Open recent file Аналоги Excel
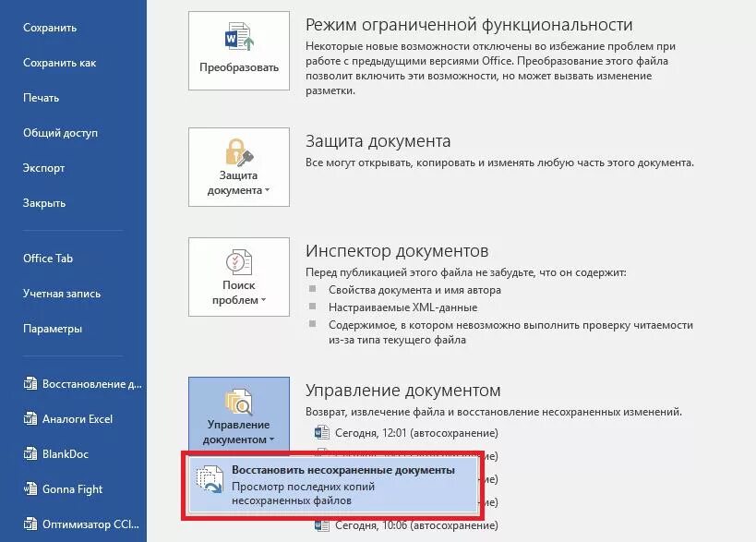756x542 pixels. coord(68,419)
